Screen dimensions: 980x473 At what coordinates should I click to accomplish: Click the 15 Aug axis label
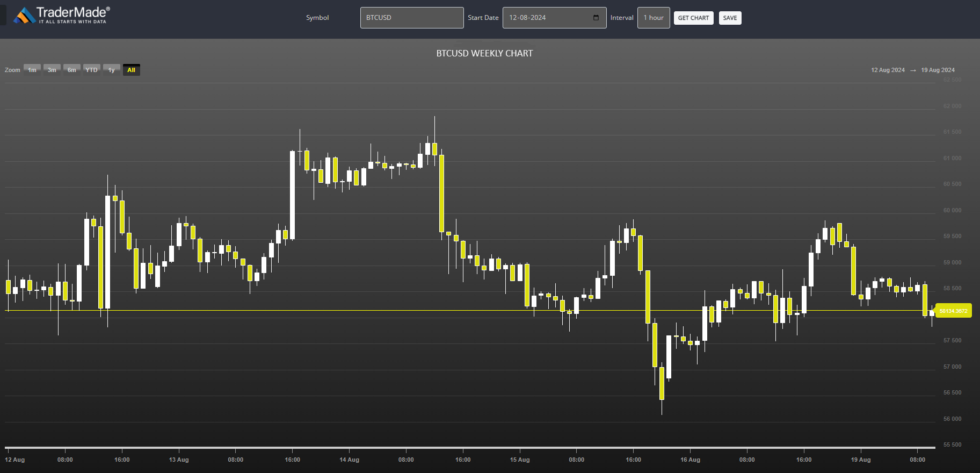[x=520, y=460]
